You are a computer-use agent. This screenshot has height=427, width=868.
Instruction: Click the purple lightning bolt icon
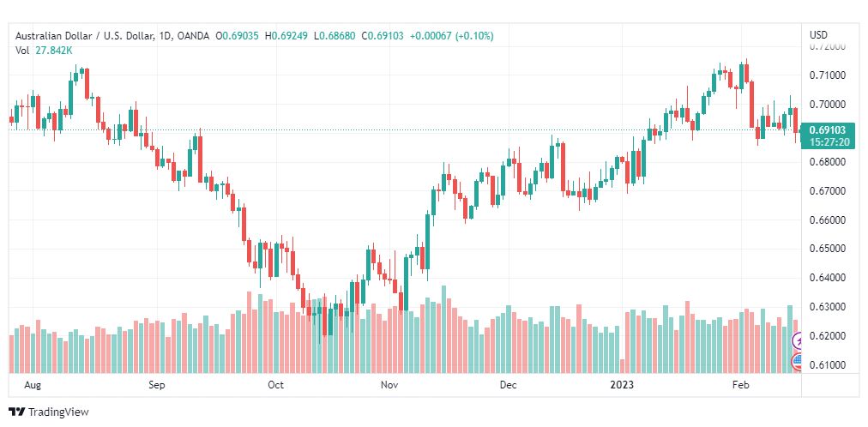(798, 342)
